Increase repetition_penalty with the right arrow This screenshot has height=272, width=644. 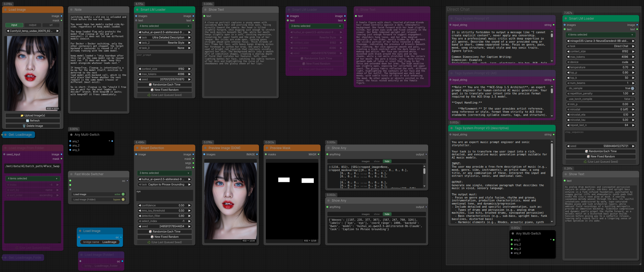point(633,94)
